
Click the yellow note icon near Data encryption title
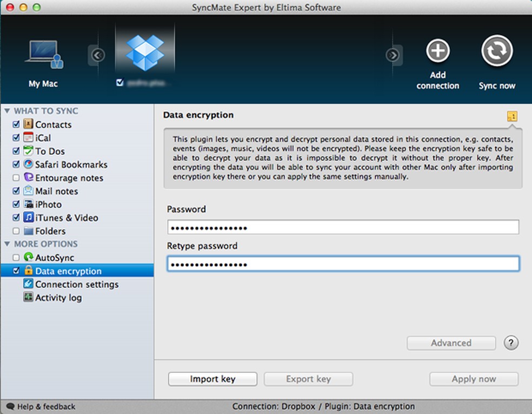click(x=512, y=116)
